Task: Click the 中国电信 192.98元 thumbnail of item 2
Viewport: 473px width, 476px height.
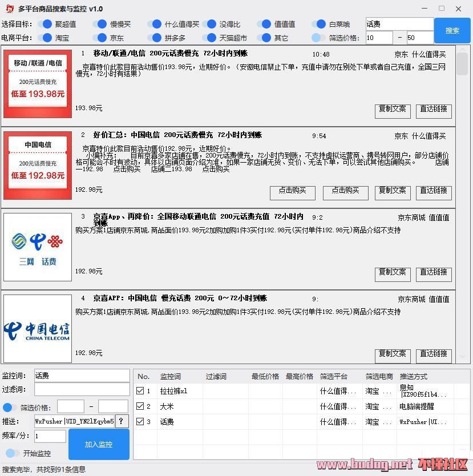Action: coord(38,165)
